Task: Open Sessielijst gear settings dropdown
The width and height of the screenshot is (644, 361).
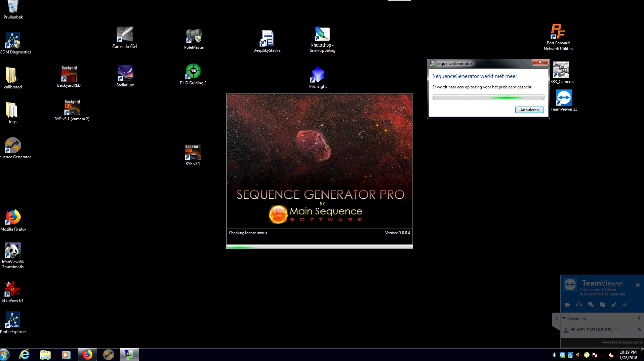Action: click(x=640, y=318)
